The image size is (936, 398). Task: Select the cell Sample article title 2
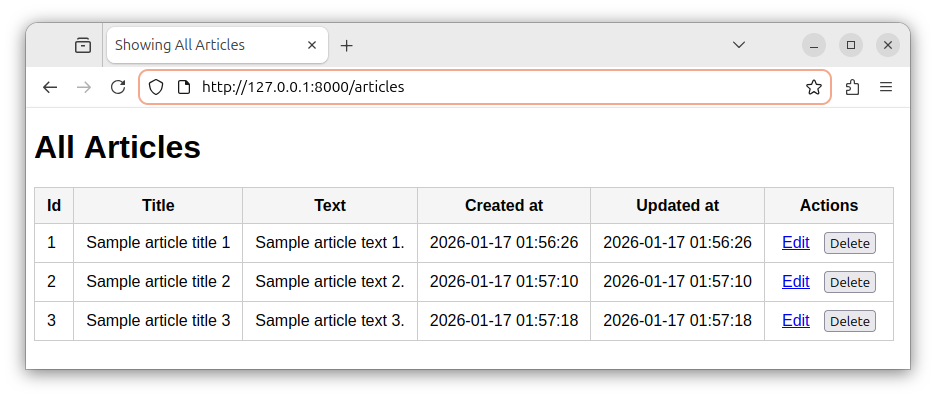pyautogui.click(x=158, y=282)
